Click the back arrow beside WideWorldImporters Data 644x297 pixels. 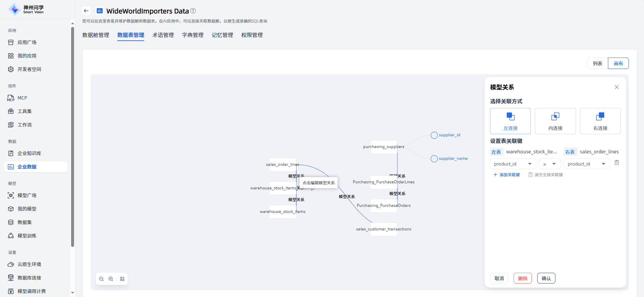pyautogui.click(x=86, y=11)
